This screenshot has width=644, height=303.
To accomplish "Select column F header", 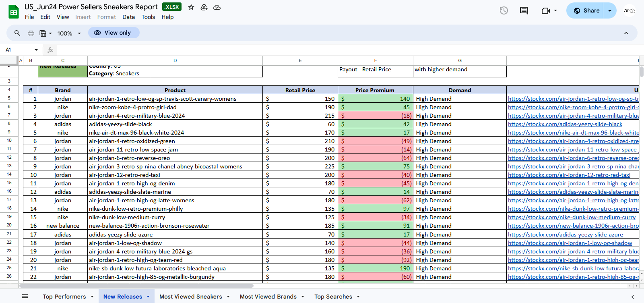I will click(x=376, y=60).
